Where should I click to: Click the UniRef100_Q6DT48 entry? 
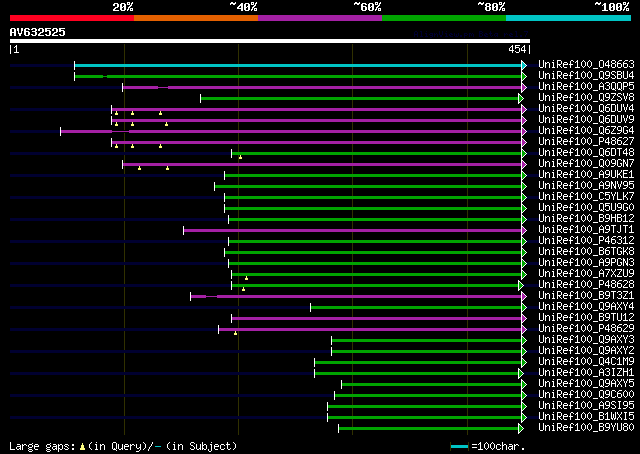(x=586, y=153)
